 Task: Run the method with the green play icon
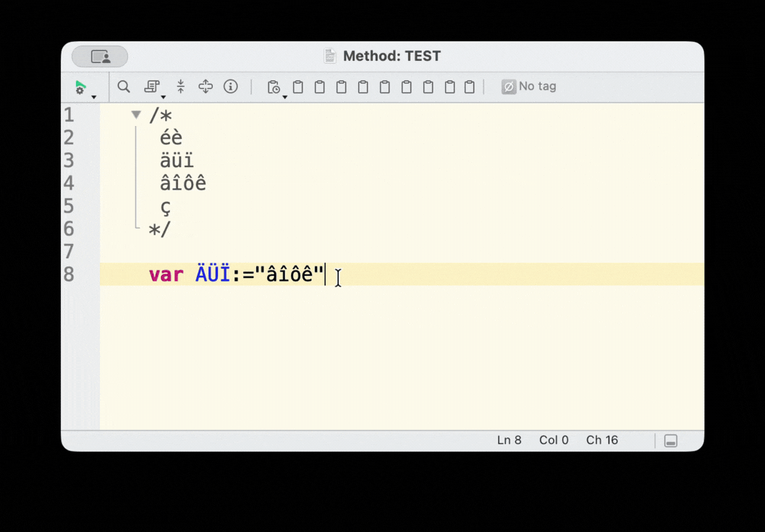[80, 87]
